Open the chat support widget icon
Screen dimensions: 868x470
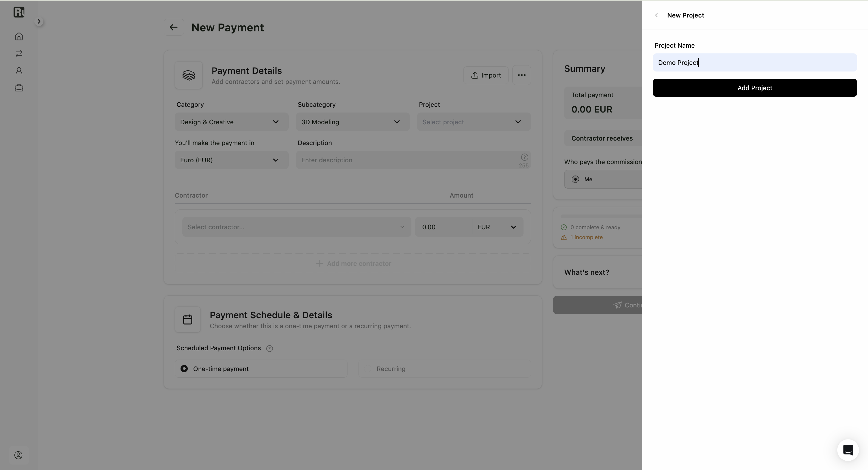coord(848,450)
